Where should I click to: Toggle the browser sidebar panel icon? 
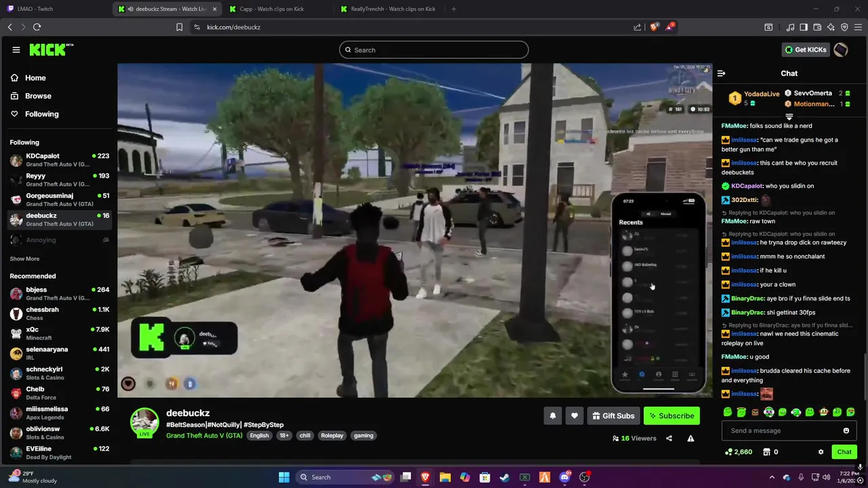pos(804,27)
